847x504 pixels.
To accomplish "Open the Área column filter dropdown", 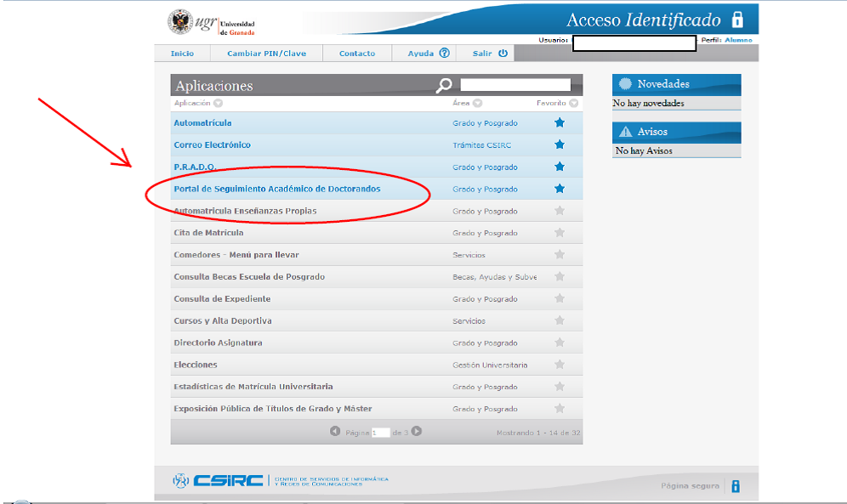I will (x=477, y=103).
